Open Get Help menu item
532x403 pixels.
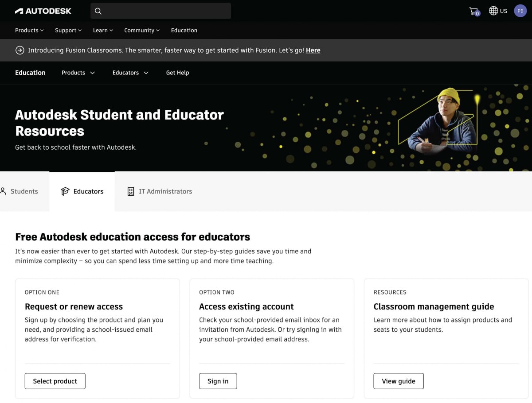pyautogui.click(x=177, y=73)
